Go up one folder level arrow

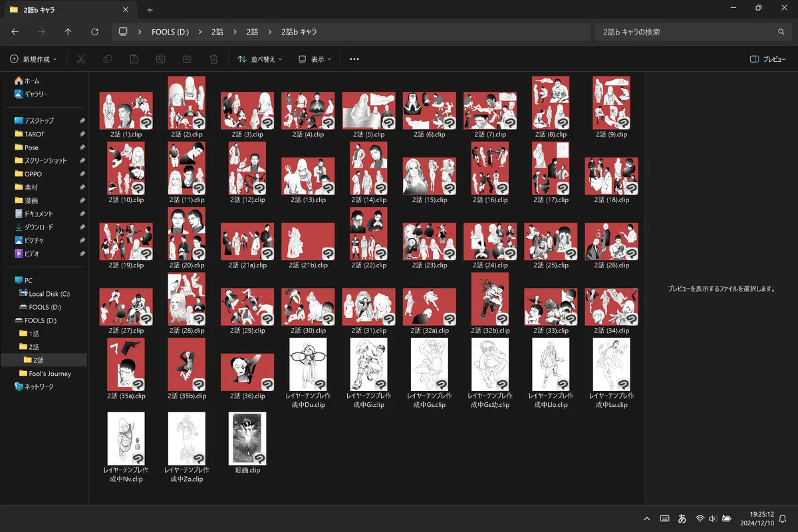(68, 32)
